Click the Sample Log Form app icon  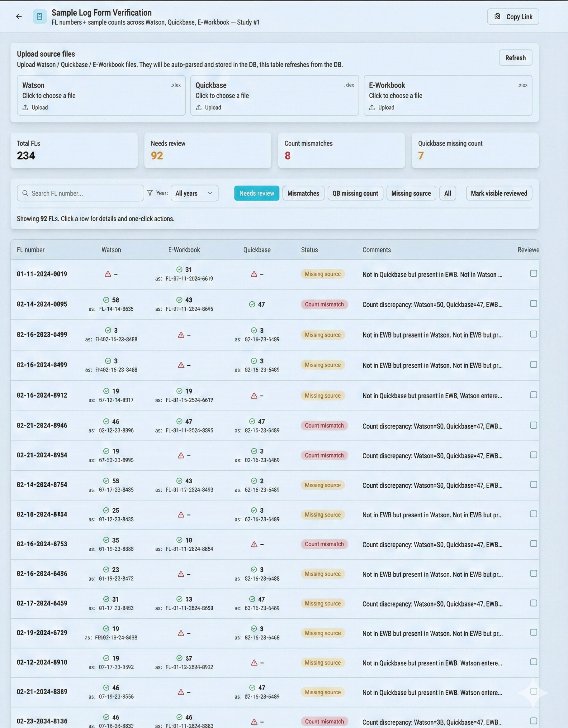pos(40,16)
